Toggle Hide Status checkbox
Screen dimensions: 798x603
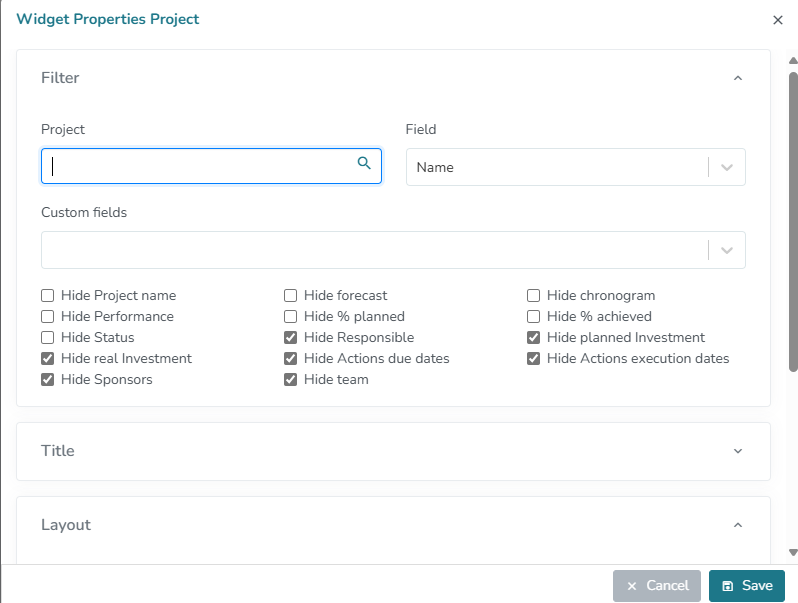[x=48, y=338]
